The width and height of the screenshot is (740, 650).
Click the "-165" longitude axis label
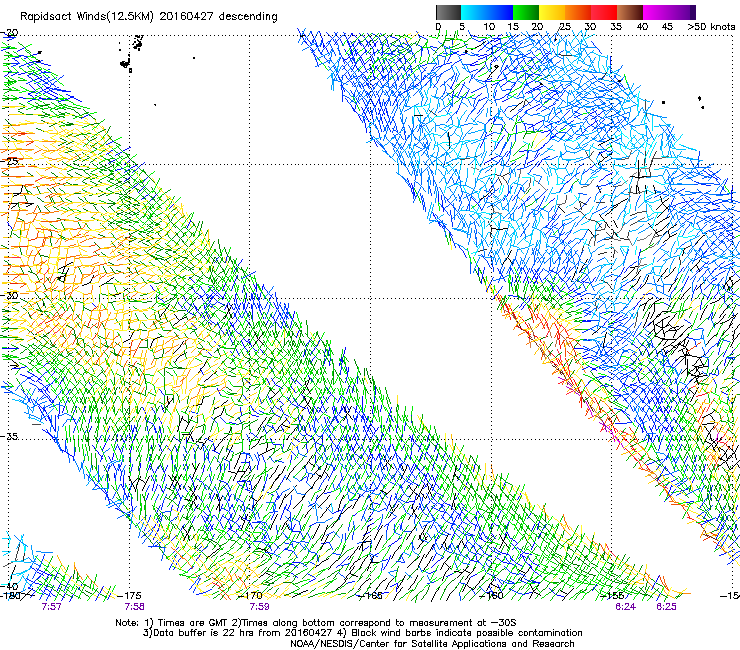point(371,595)
